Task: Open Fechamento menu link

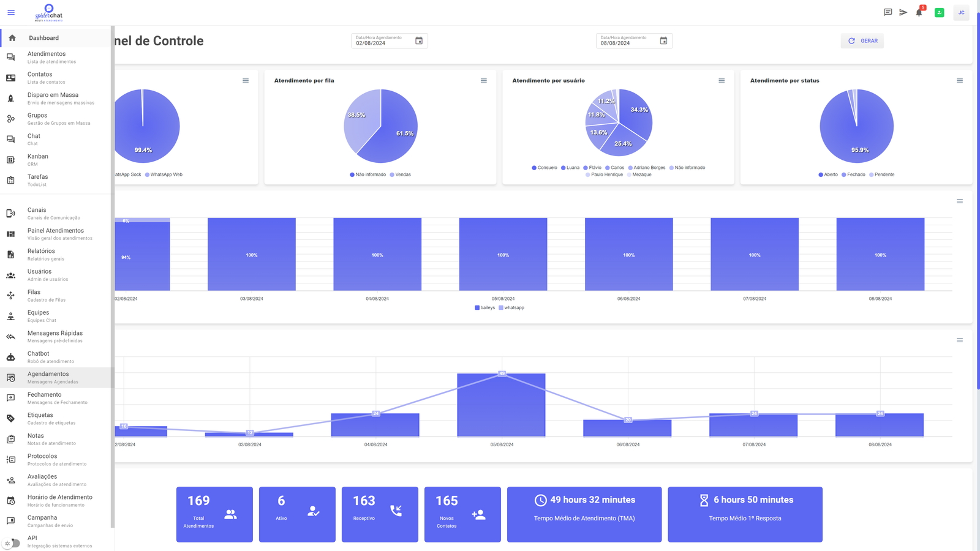Action: click(56, 398)
